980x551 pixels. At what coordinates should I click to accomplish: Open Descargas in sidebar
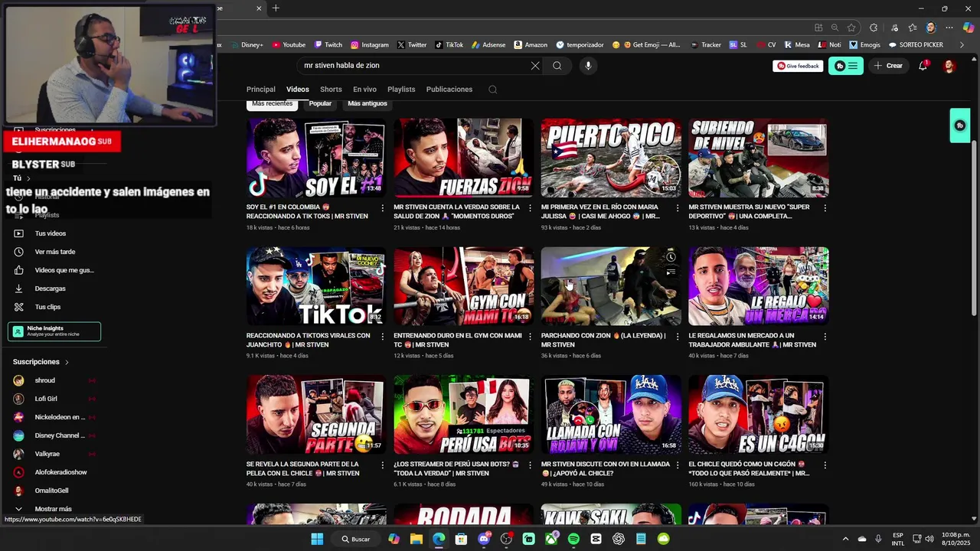51,289
